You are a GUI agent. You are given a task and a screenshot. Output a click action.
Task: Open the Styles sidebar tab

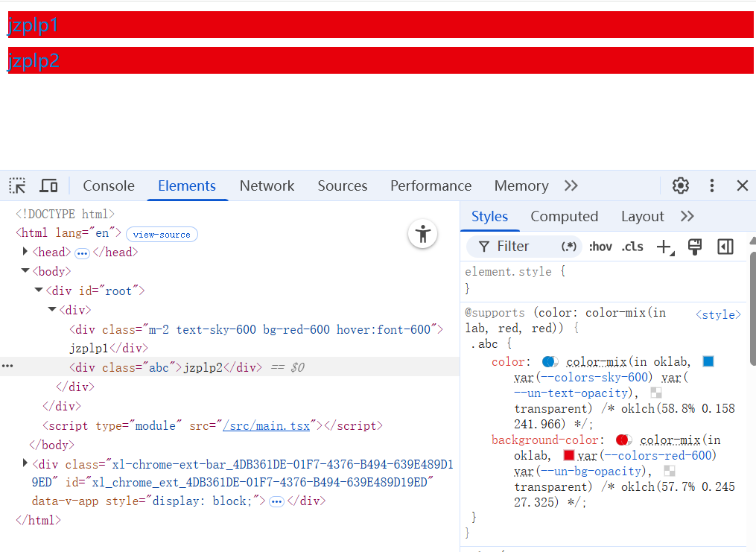click(x=489, y=216)
